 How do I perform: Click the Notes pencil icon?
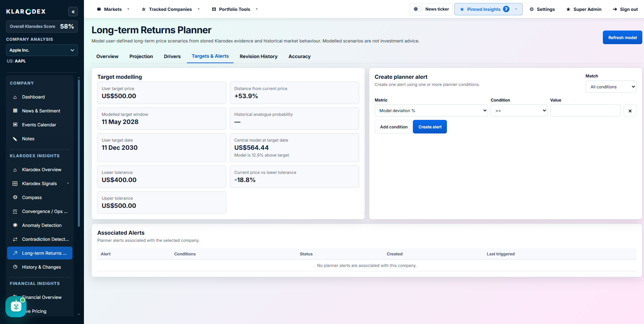click(x=15, y=139)
